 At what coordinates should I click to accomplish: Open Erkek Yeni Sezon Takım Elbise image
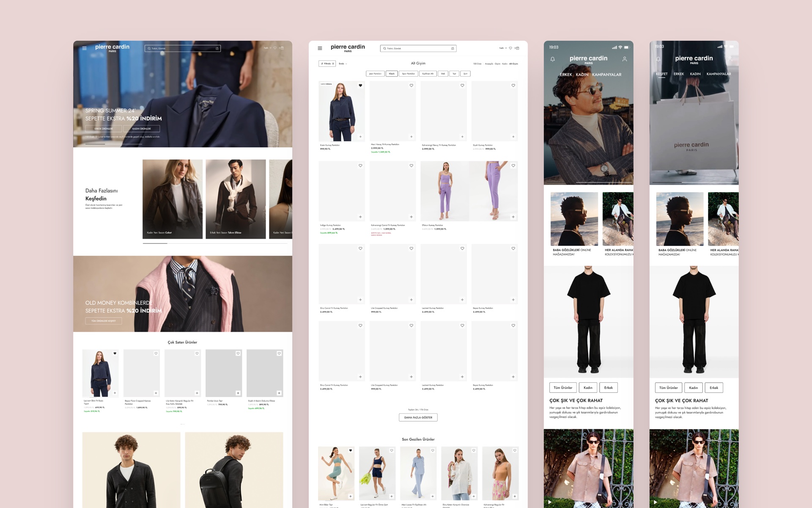(236, 199)
